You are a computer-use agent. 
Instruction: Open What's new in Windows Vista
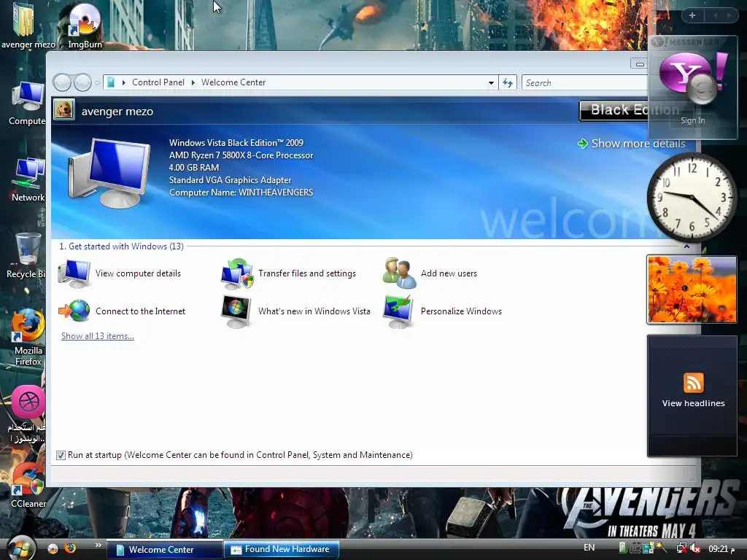click(x=296, y=311)
